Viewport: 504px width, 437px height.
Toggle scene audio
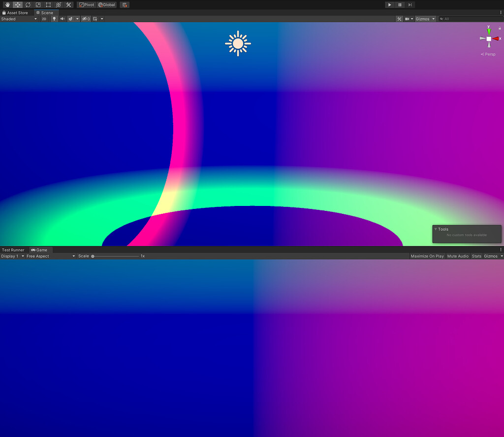point(62,19)
